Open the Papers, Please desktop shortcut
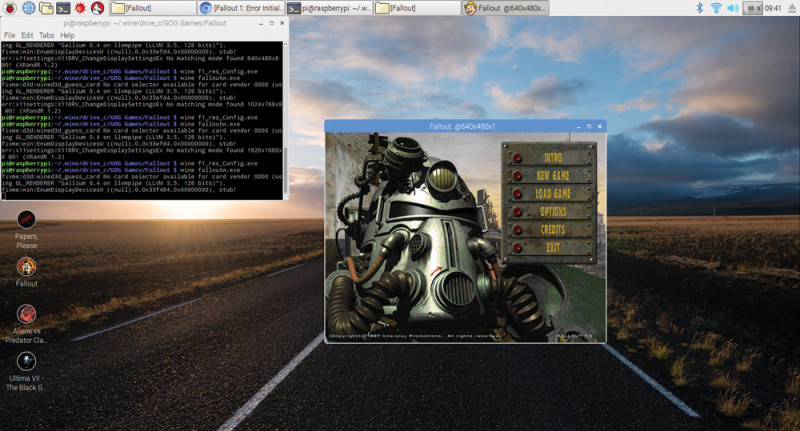 click(26, 220)
